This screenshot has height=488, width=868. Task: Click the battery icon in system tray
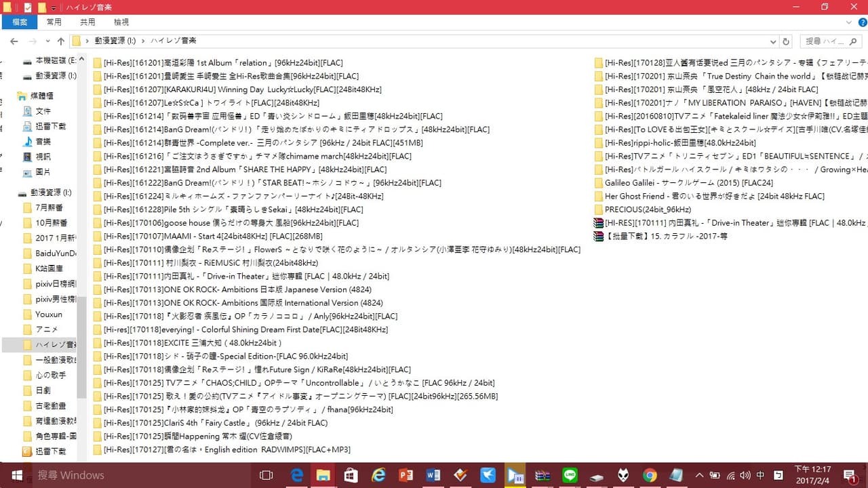click(714, 475)
